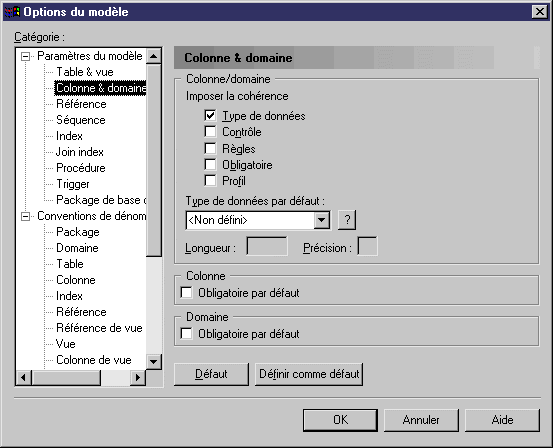
Task: Collapse the Conventions de dénomination node
Action: click(25, 216)
